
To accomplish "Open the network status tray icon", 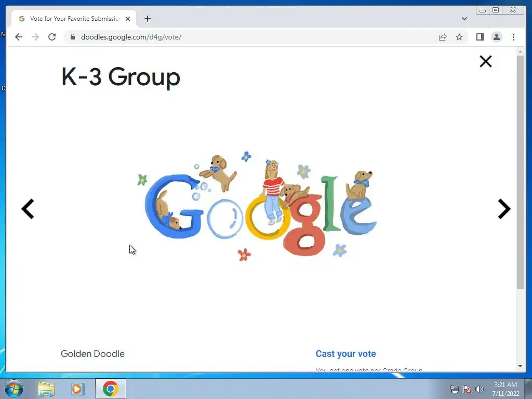I will [454, 389].
